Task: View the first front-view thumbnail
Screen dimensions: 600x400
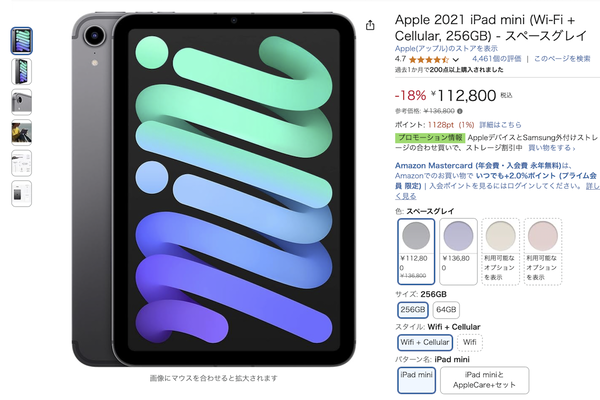Action: 22,41
